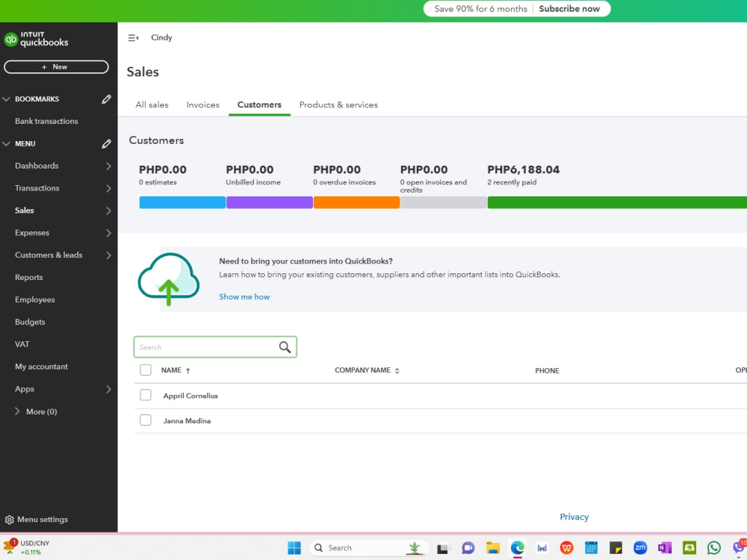The height and width of the screenshot is (560, 747).
Task: Expand the Sales submenu arrow
Action: pyautogui.click(x=108, y=211)
